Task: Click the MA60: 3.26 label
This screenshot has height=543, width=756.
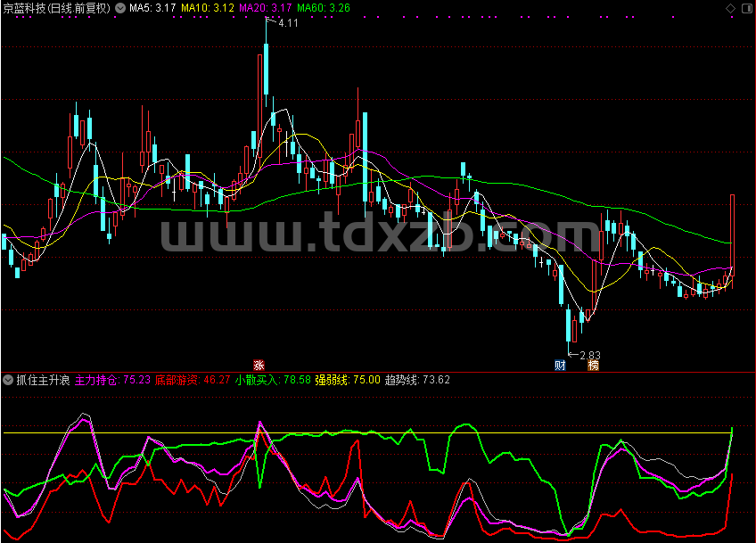Action: (324, 8)
